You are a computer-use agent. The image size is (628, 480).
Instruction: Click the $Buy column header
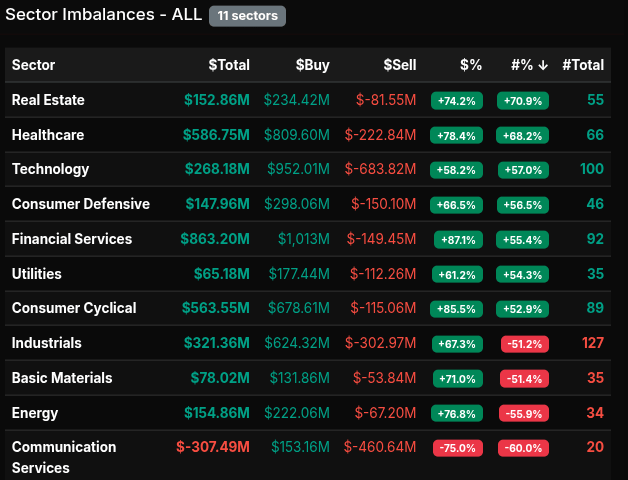pos(312,65)
